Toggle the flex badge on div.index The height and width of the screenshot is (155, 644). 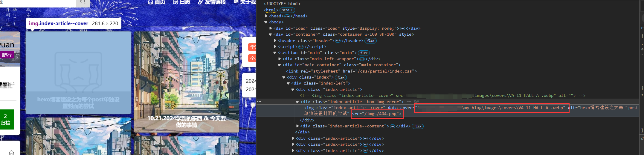pos(341,77)
